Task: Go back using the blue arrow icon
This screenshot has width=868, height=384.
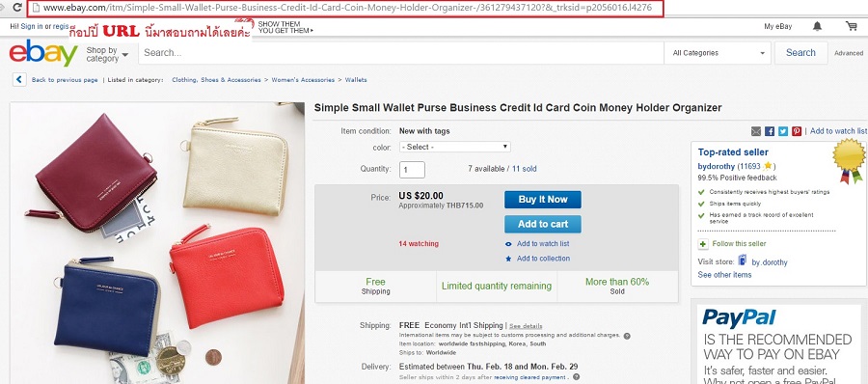Action: pos(19,79)
